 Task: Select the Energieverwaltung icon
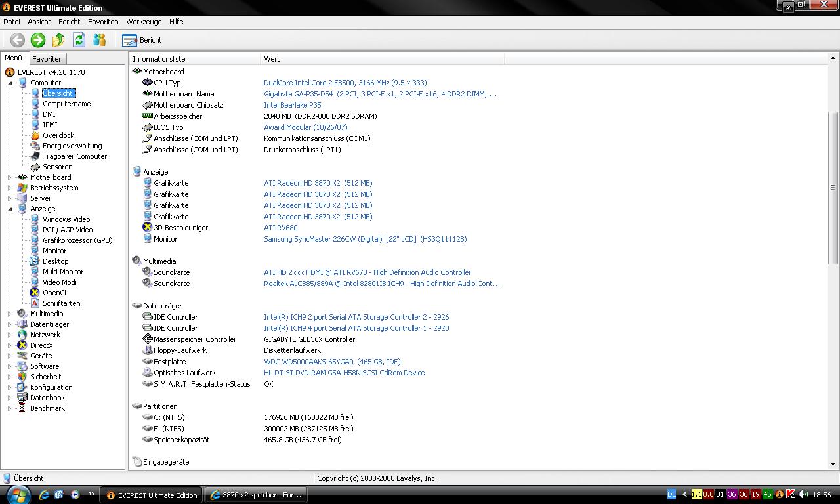[x=35, y=146]
